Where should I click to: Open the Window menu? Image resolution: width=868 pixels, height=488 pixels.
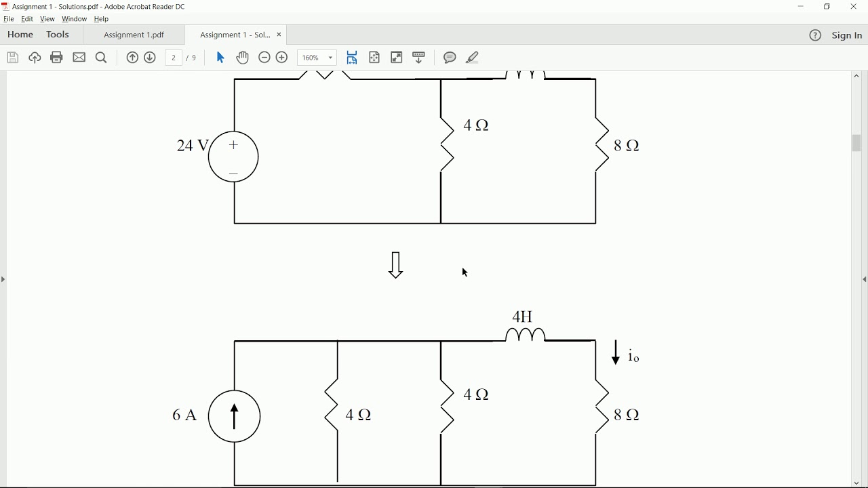pos(74,19)
